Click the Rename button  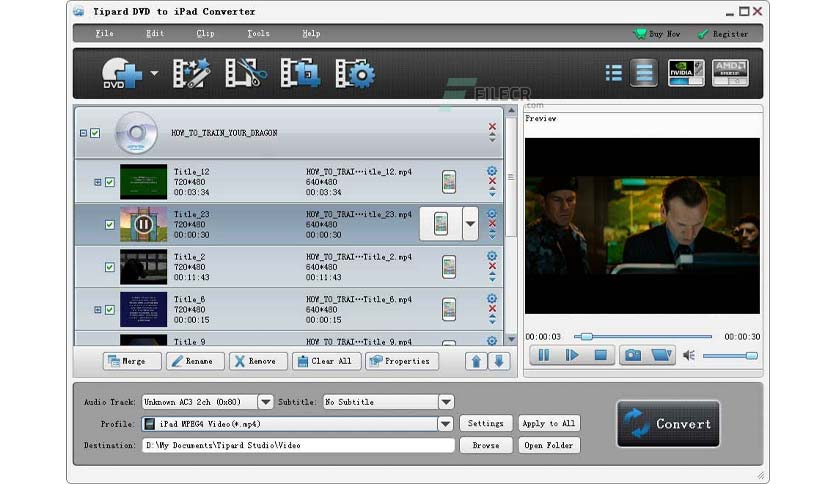click(195, 361)
